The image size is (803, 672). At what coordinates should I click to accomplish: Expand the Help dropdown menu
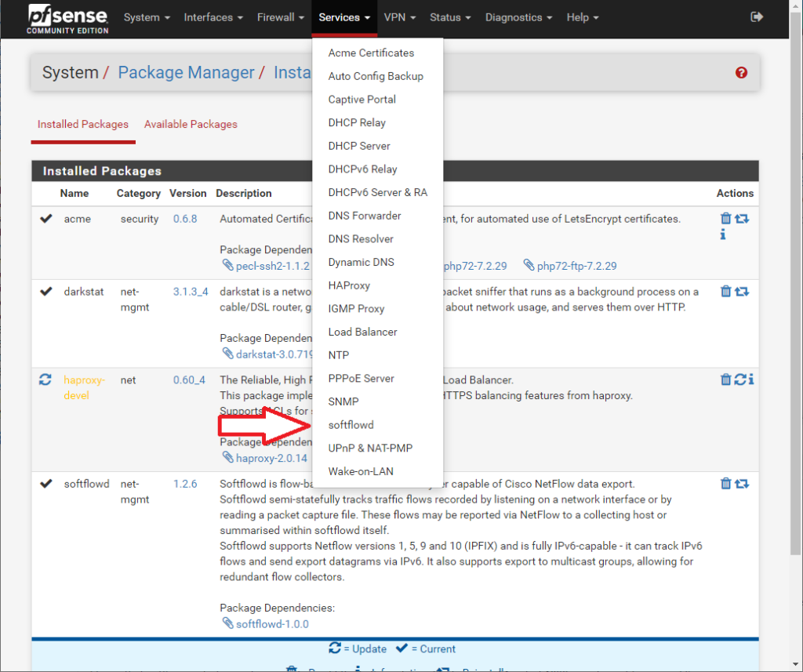(x=583, y=17)
